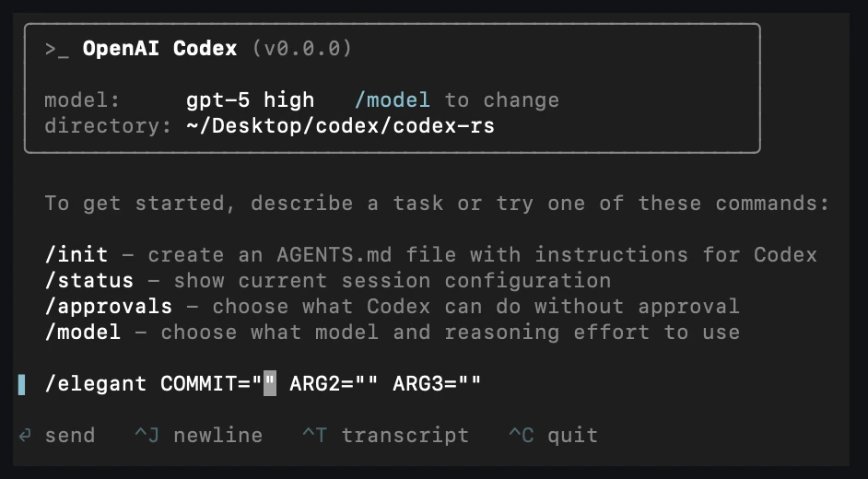
Task: Click the return-arrow send icon
Action: pyautogui.click(x=25, y=435)
